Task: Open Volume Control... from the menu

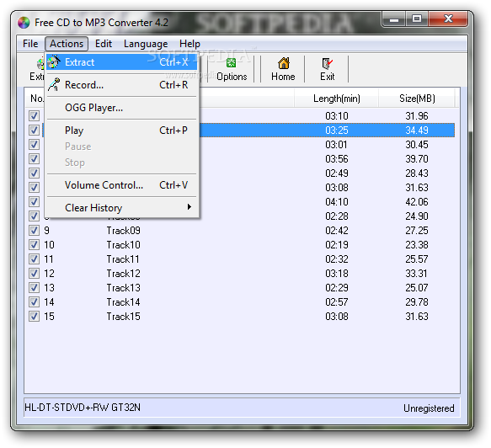Action: (121, 185)
